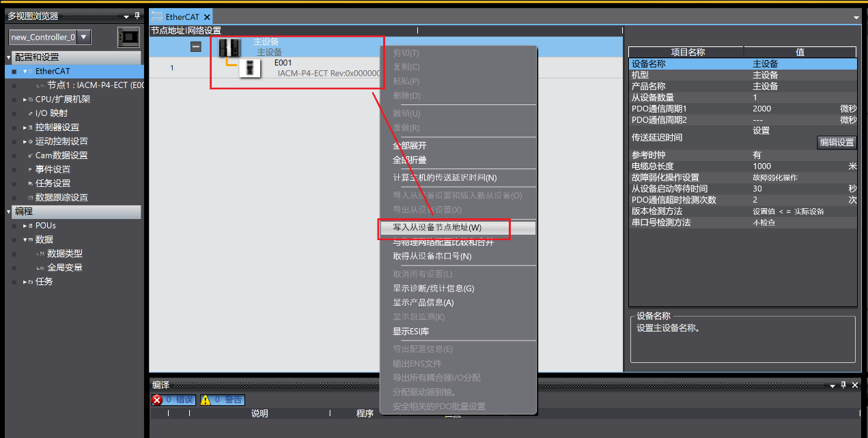This screenshot has width=868, height=438.
Task: Click the I/O映射 icon in sidebar
Action: [x=30, y=112]
